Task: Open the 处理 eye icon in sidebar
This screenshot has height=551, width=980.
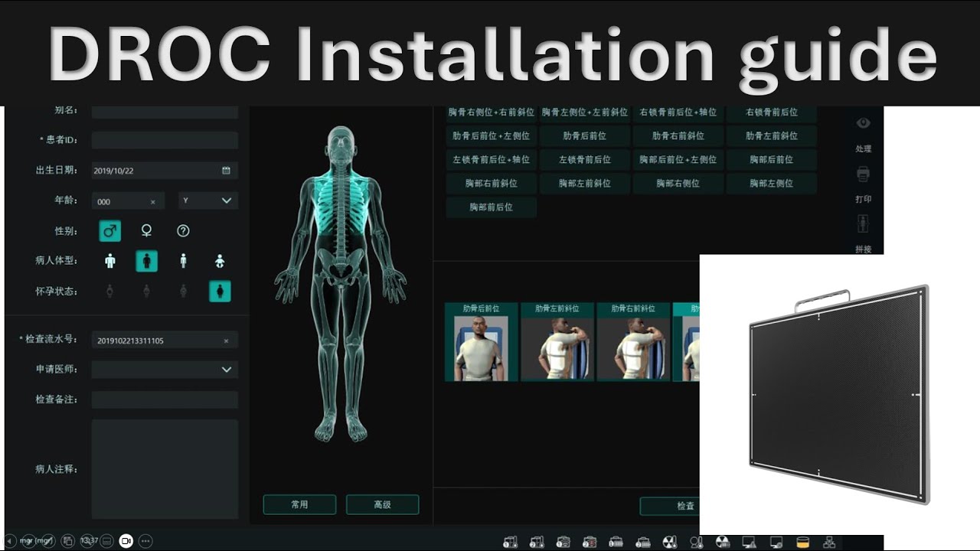Action: (863, 123)
